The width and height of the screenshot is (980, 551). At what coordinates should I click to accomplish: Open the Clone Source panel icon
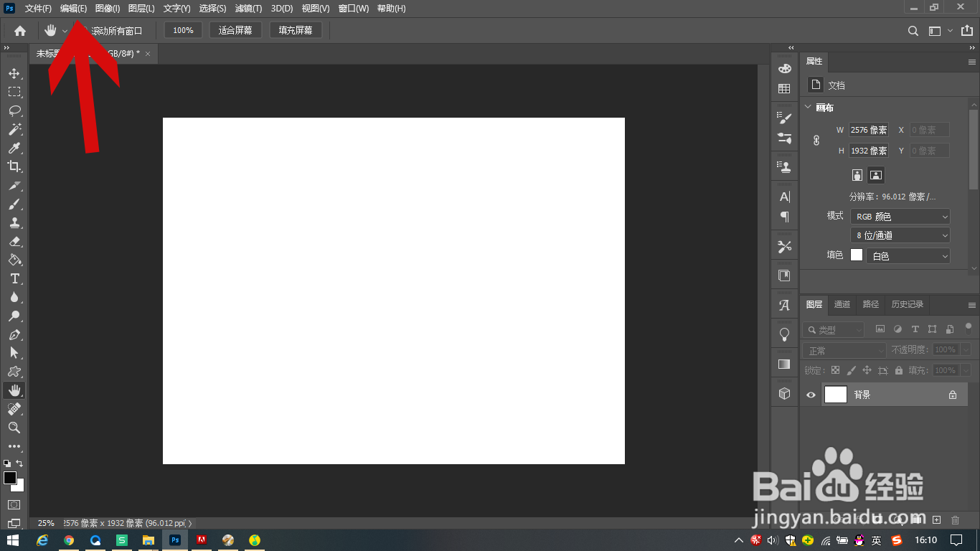[x=784, y=167]
